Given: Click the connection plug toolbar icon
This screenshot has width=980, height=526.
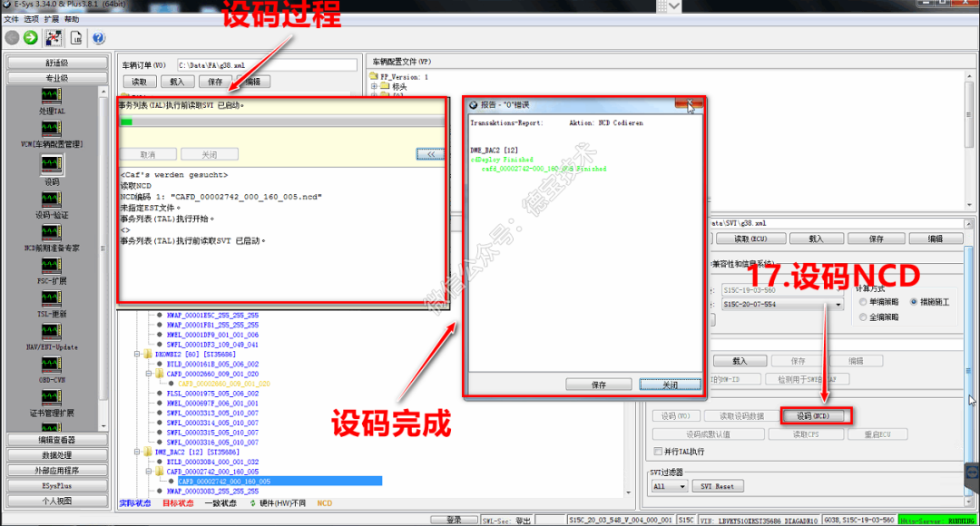Looking at the screenshot, I should [x=54, y=38].
